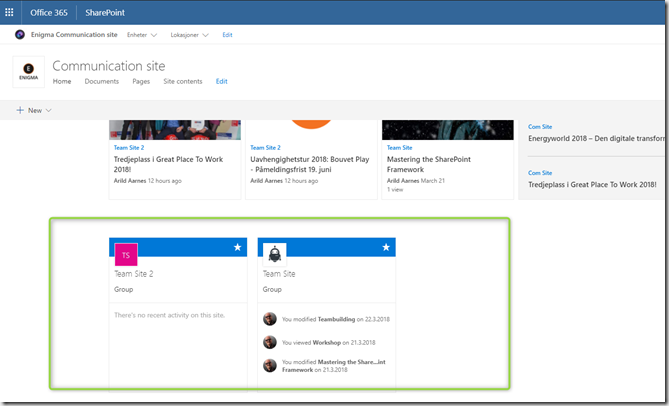Click Edit beside Site contents
The width and height of the screenshot is (669, 406).
click(x=221, y=81)
